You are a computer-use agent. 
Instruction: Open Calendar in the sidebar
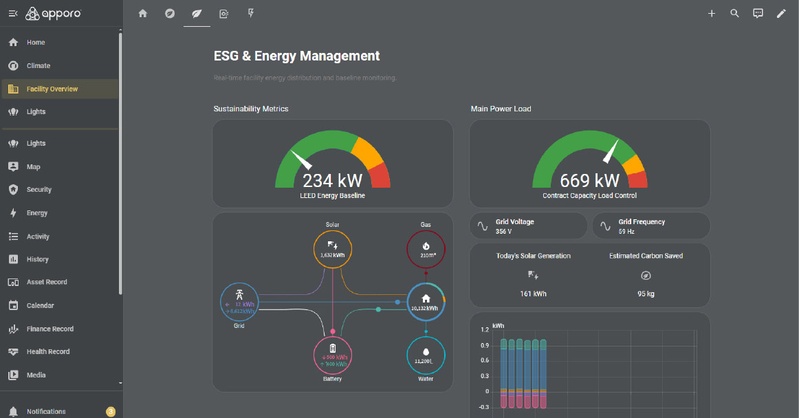pos(60,305)
